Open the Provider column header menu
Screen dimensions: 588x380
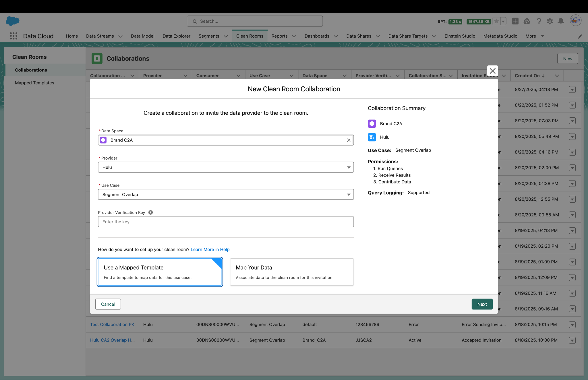pos(185,76)
